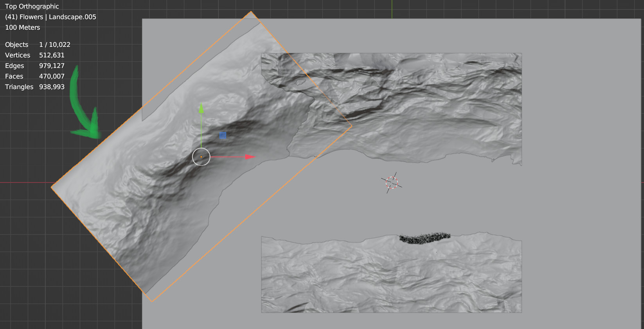This screenshot has height=329, width=644.
Task: Click the red X-axis gizmo arrow
Action: point(250,157)
